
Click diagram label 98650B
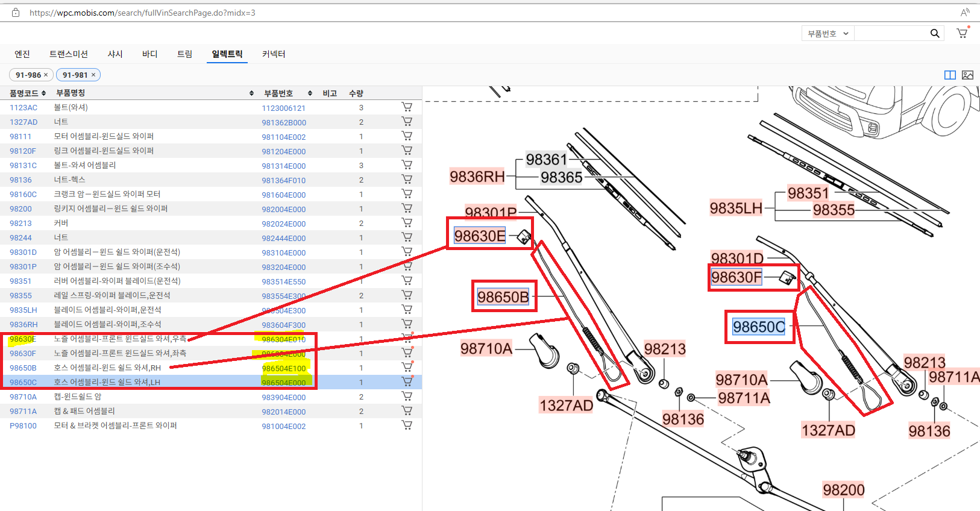point(503,297)
